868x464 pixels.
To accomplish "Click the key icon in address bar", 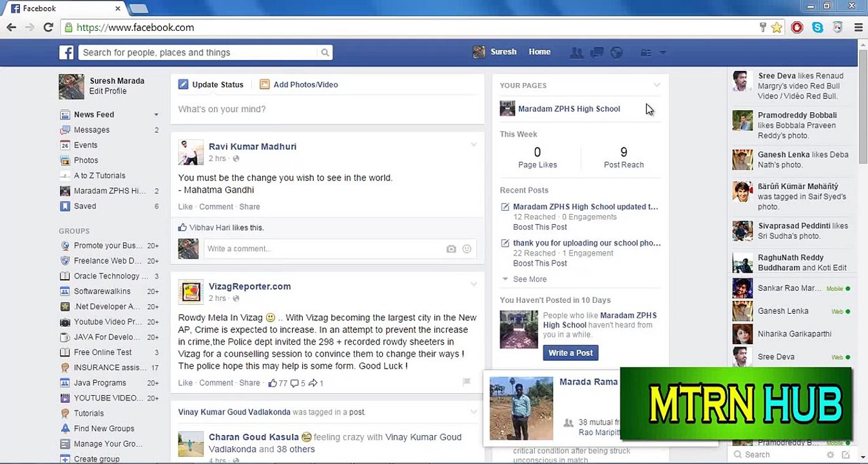I will (762, 28).
